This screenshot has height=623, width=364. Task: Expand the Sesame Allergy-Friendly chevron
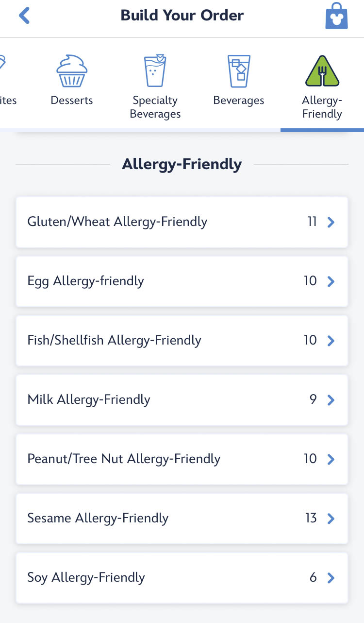(331, 519)
